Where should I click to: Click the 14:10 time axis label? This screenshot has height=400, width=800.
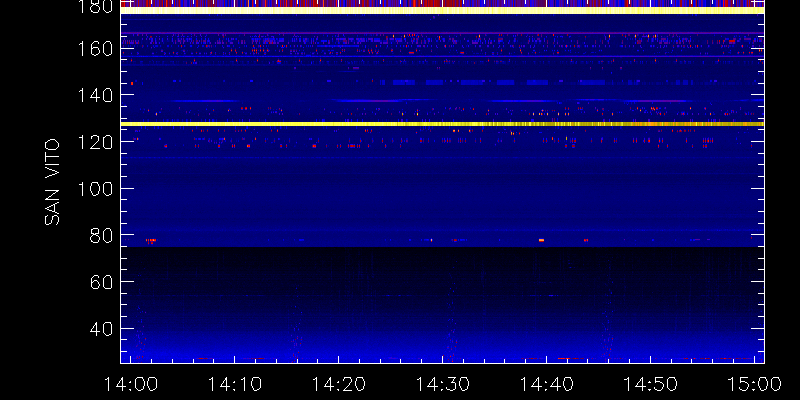point(234,384)
